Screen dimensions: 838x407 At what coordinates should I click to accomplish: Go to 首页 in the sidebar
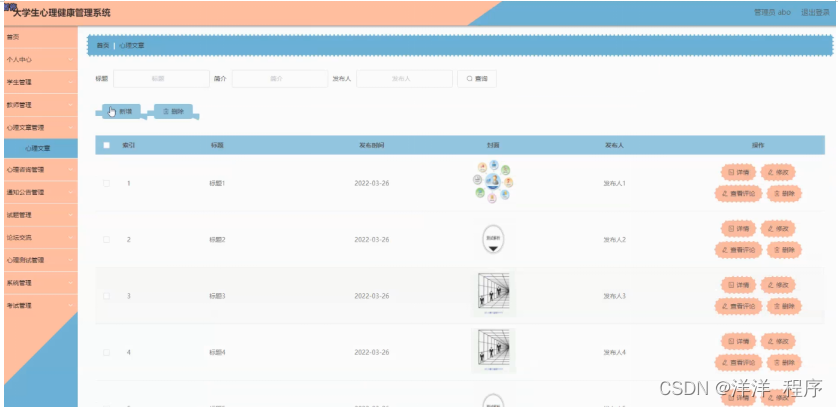tap(41, 37)
